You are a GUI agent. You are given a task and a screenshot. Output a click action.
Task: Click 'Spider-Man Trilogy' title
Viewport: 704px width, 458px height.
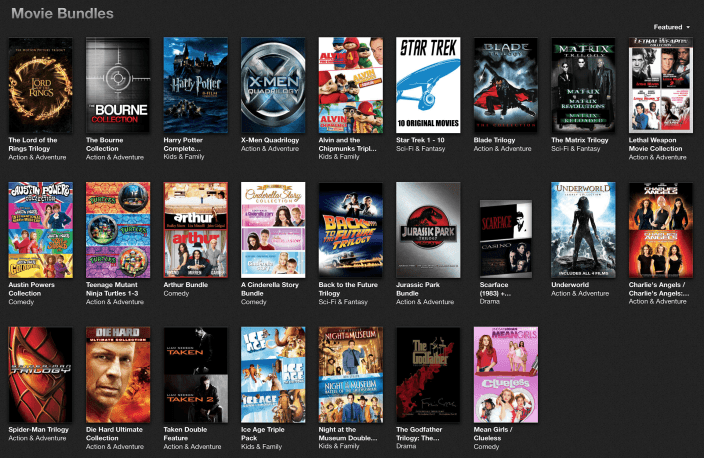[39, 429]
